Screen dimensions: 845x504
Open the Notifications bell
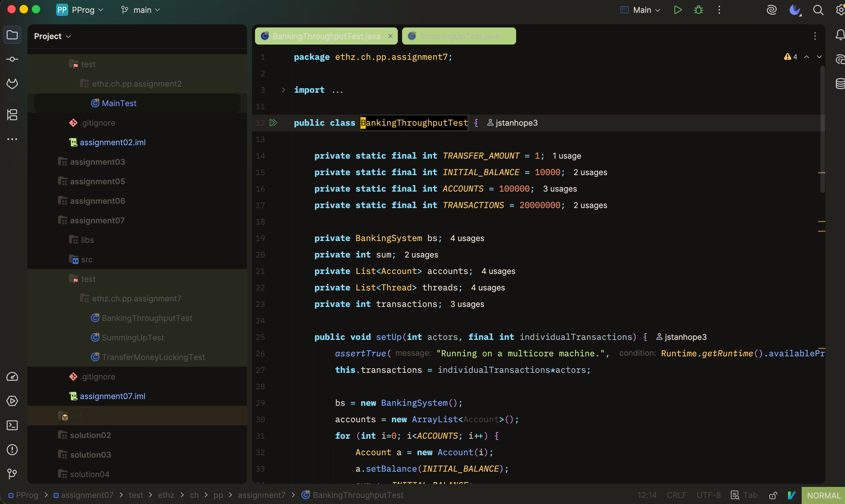[x=840, y=35]
